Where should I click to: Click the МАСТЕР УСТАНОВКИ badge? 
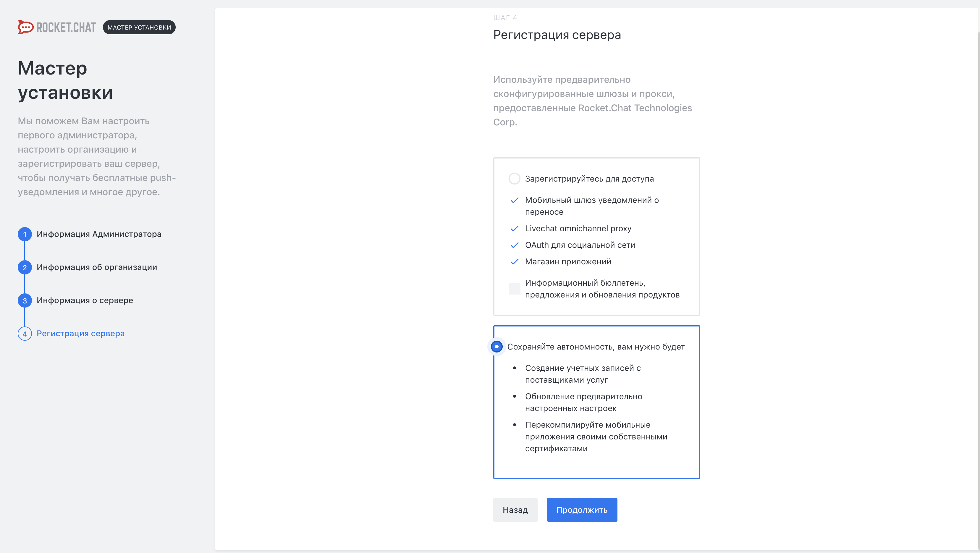pos(139,27)
